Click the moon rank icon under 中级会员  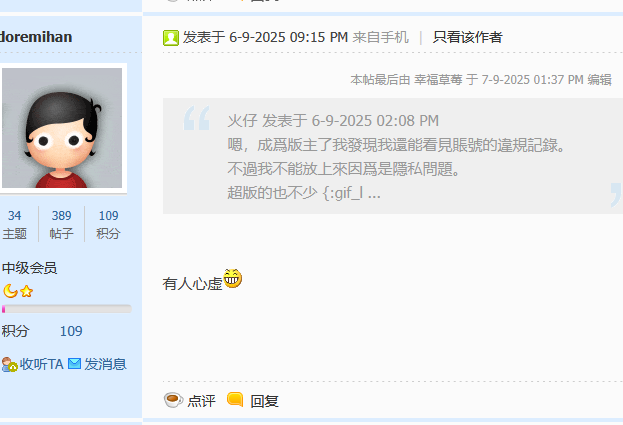click(x=10, y=291)
